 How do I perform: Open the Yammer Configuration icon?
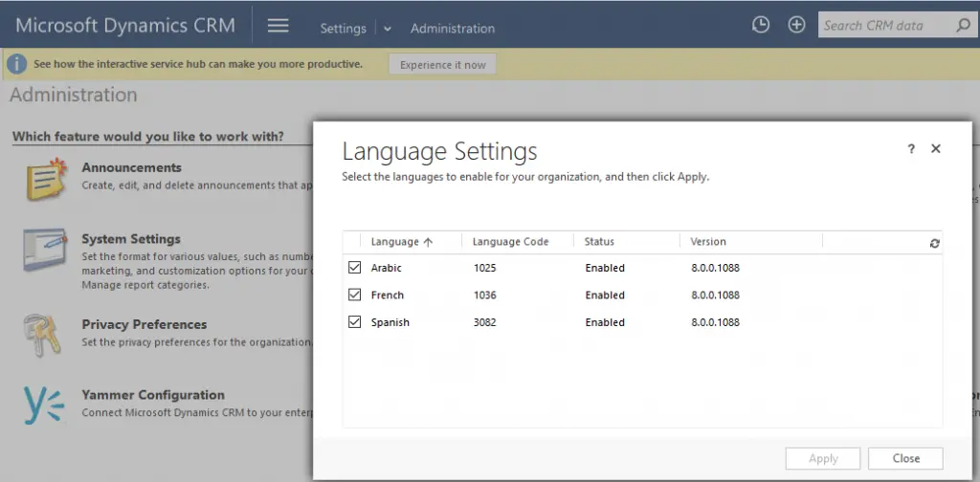[44, 405]
